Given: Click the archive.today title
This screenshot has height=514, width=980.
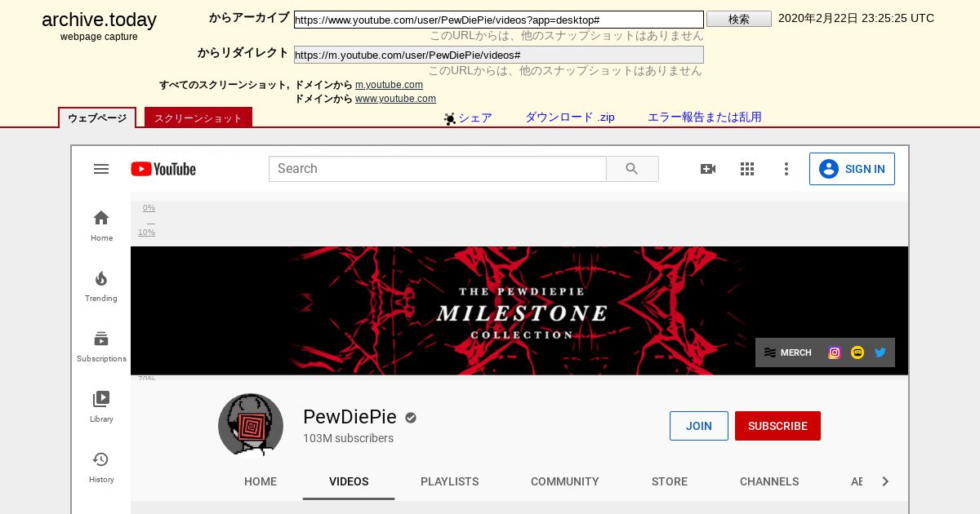Looking at the screenshot, I should [99, 20].
